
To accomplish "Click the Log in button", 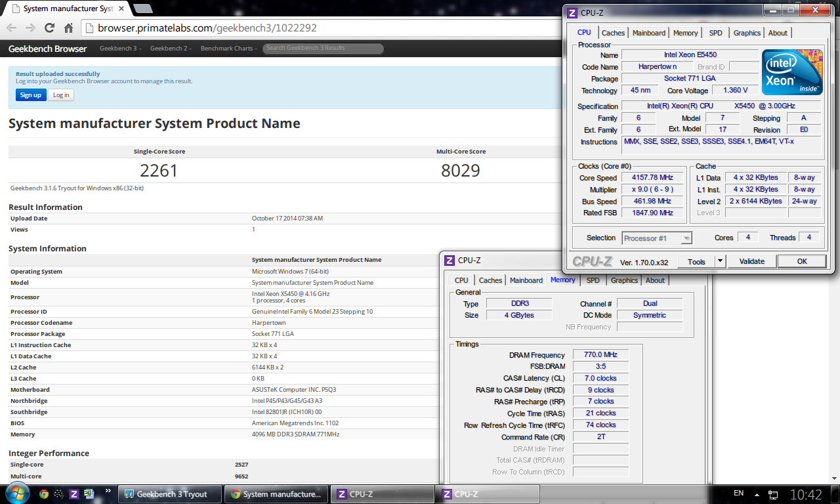I will tap(61, 95).
